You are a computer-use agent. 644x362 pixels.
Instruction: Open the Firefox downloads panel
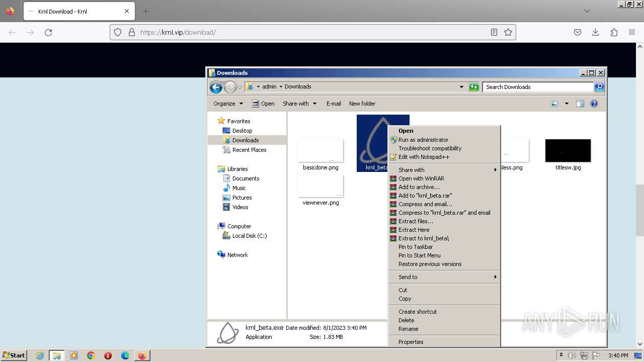(596, 32)
